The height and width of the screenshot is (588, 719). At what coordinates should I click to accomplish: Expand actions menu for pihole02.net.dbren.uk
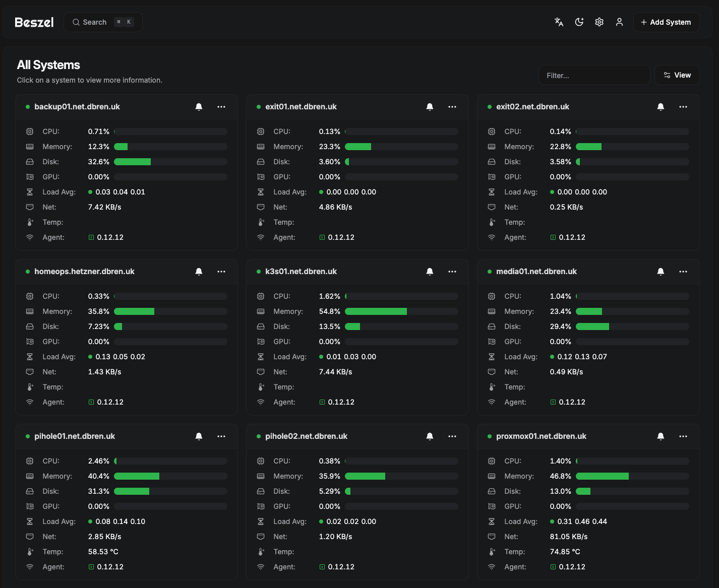pos(452,436)
